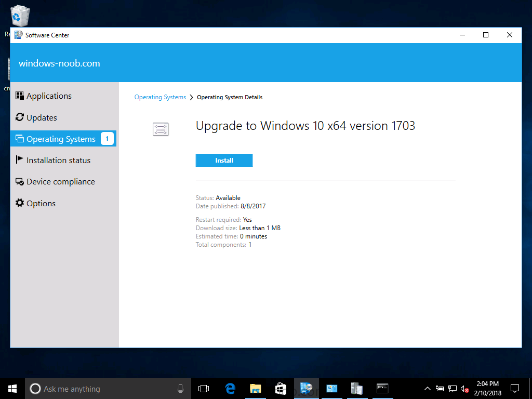Click the Install button
Image resolution: width=532 pixels, height=399 pixels.
[x=224, y=160]
